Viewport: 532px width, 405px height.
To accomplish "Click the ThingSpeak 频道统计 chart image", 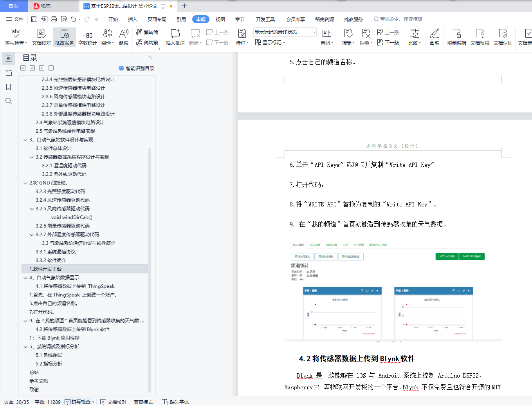I will point(393,291).
